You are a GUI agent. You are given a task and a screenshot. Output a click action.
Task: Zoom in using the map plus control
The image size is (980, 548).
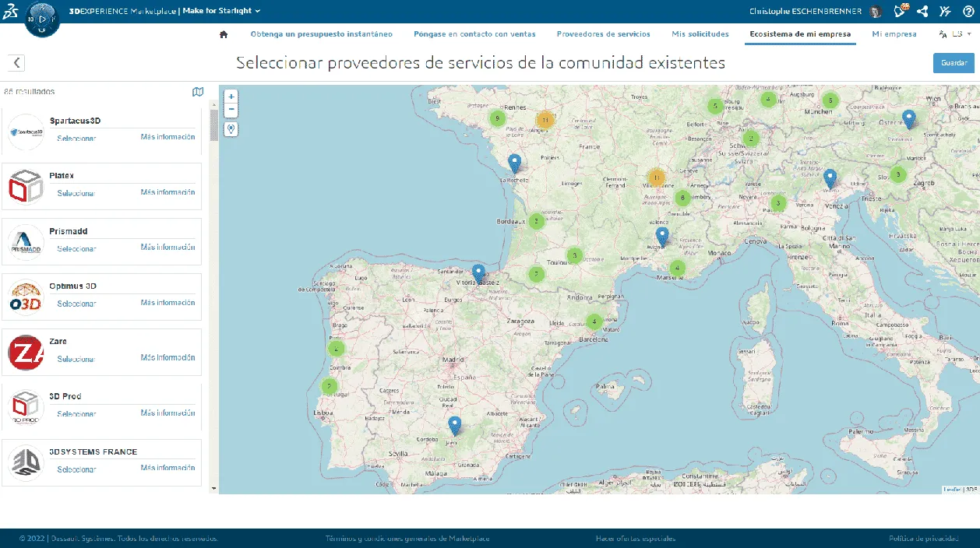pos(231,97)
